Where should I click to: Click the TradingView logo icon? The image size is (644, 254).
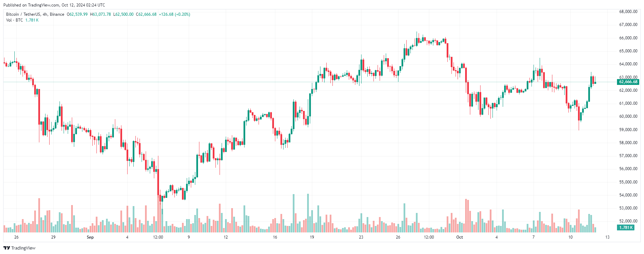[6, 248]
